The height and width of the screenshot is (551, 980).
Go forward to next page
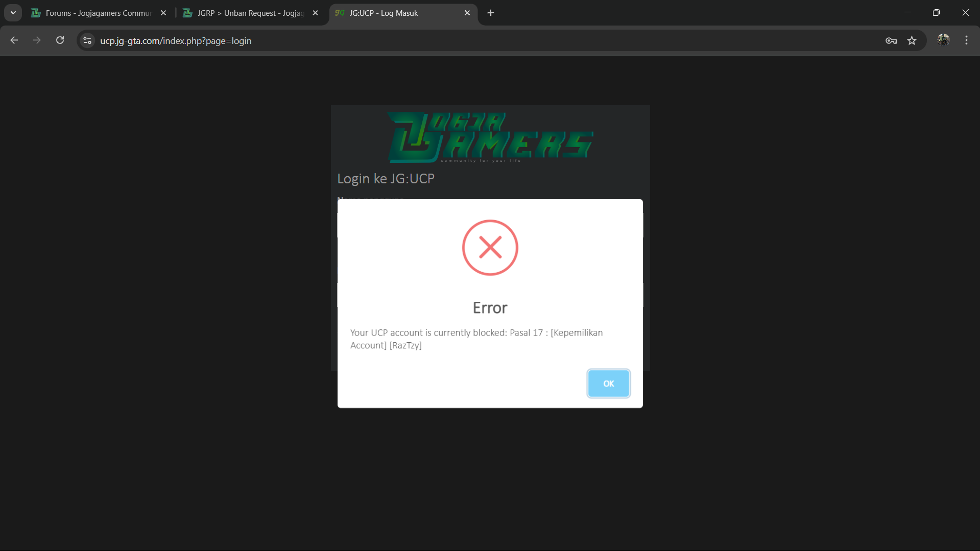37,40
